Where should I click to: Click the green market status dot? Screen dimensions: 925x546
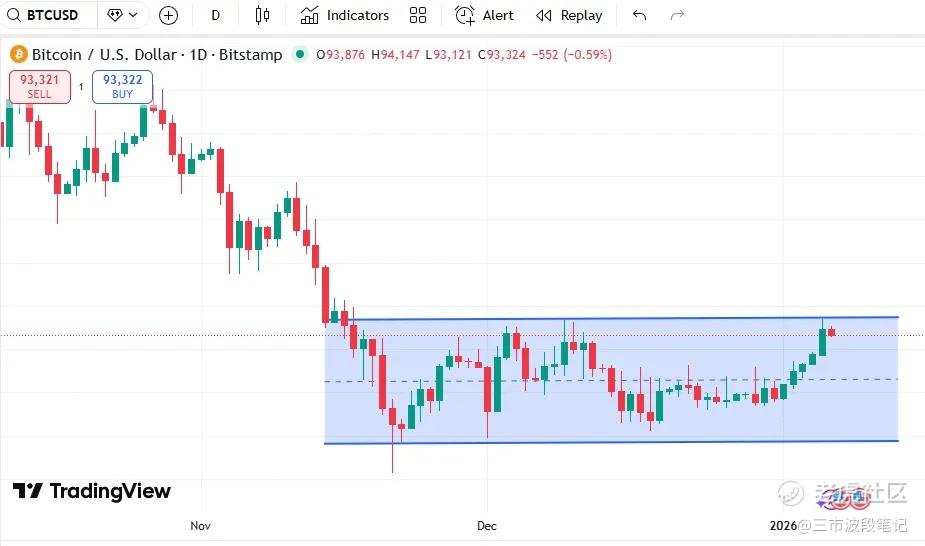coord(301,55)
